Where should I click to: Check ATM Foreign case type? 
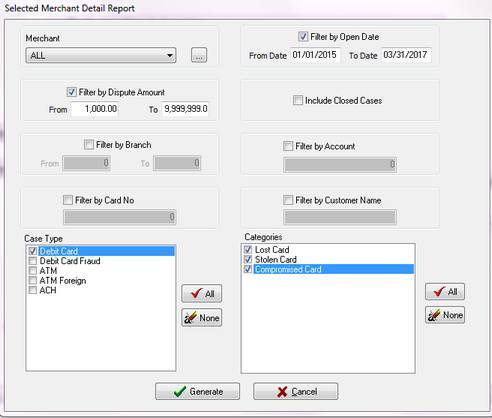click(x=33, y=280)
